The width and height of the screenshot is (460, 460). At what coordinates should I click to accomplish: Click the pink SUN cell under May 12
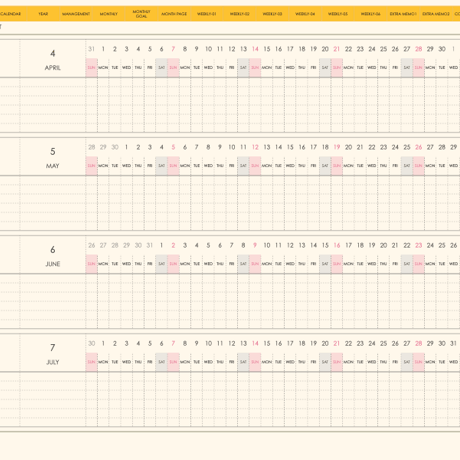pyautogui.click(x=255, y=166)
